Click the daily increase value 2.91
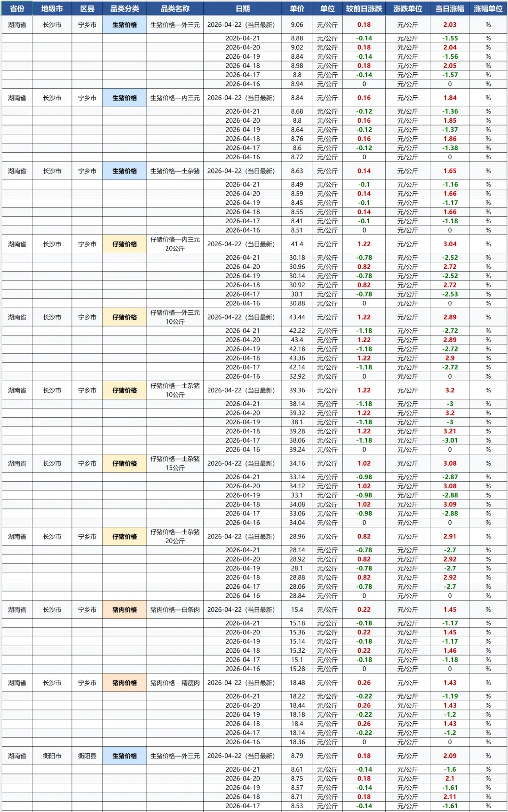This screenshot has height=812, width=508. click(450, 536)
